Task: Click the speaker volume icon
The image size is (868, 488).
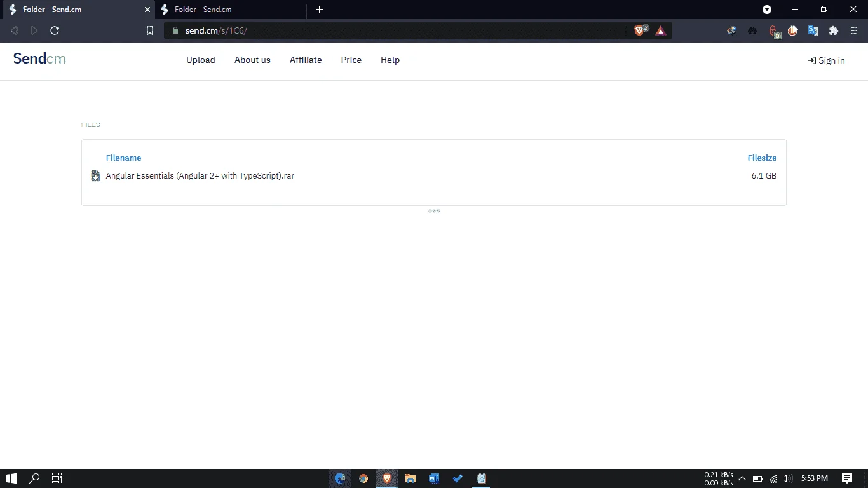Action: (788, 478)
